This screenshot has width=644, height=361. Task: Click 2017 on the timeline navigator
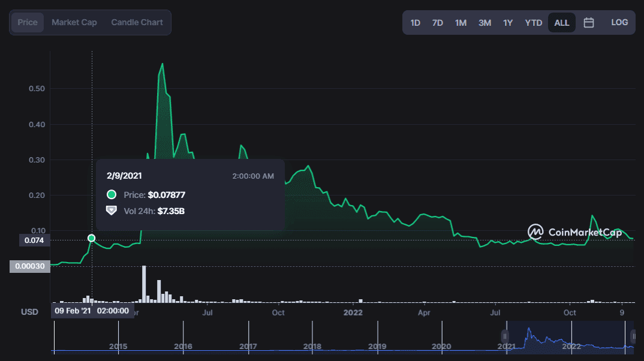point(248,347)
